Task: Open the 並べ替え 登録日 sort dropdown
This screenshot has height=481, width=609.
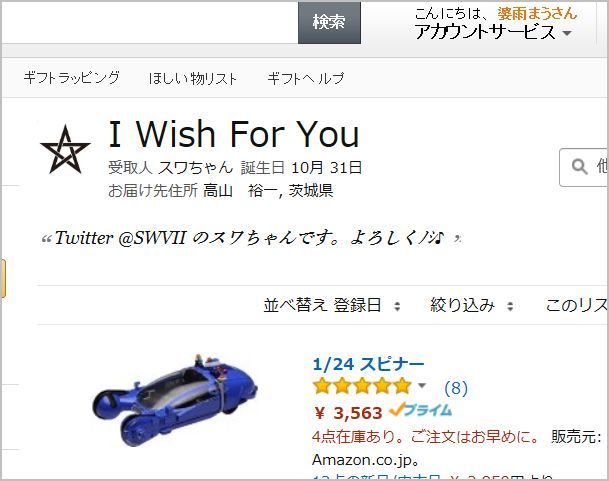Action: point(332,305)
